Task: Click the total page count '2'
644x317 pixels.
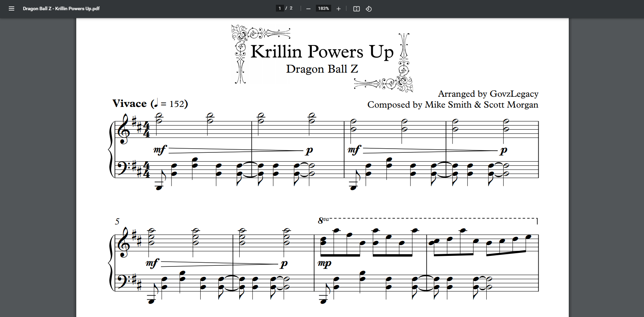Action: pyautogui.click(x=291, y=8)
